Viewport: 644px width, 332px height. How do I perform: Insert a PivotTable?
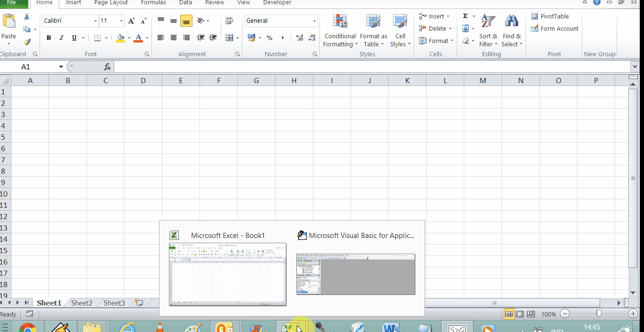(x=550, y=16)
